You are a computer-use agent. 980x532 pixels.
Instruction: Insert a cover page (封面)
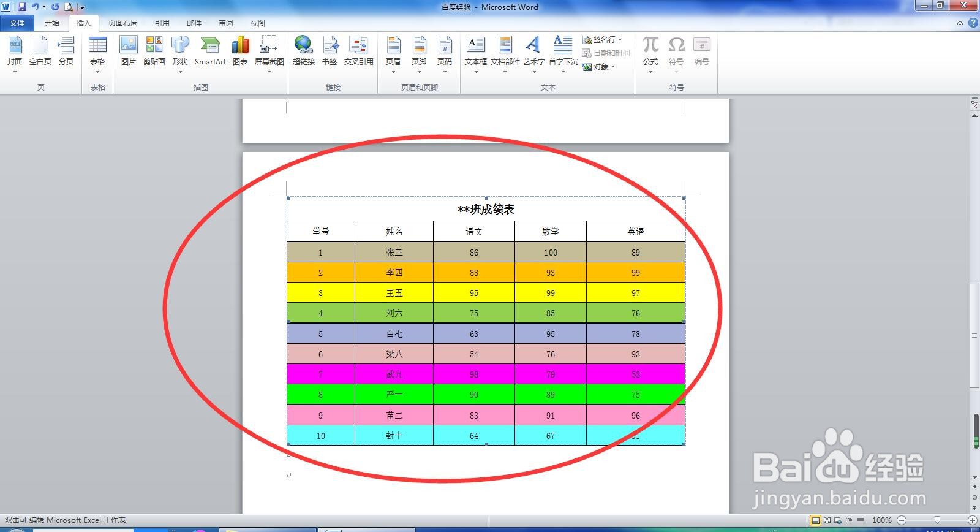click(15, 54)
